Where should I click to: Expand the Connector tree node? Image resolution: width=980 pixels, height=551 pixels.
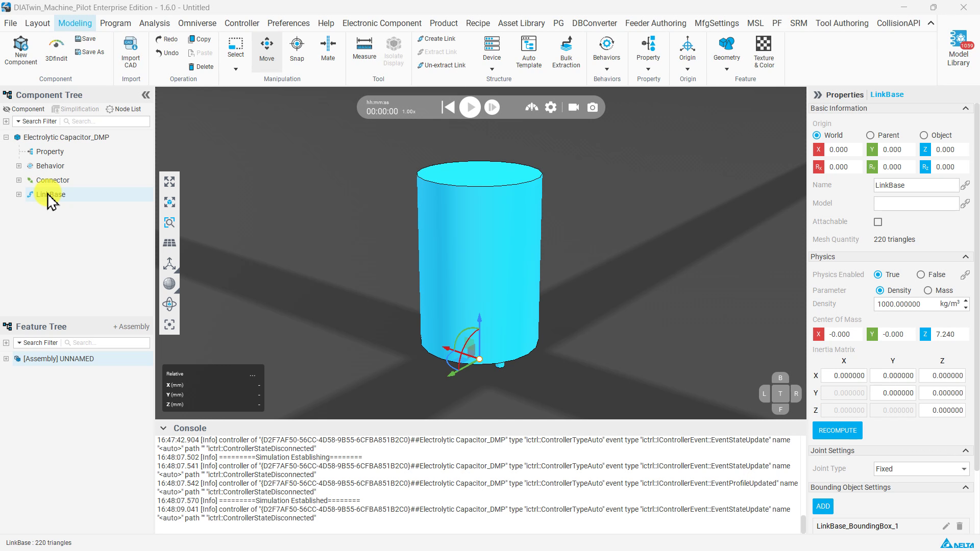coord(19,180)
